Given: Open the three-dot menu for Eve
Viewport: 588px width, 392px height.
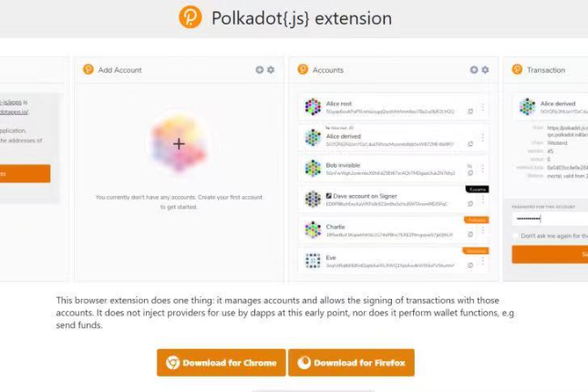Looking at the screenshot, I should [x=483, y=261].
